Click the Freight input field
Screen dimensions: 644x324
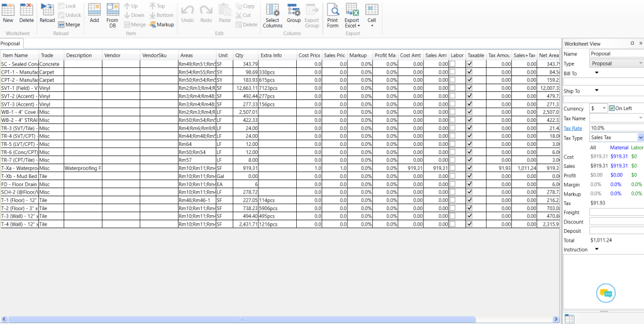(616, 213)
